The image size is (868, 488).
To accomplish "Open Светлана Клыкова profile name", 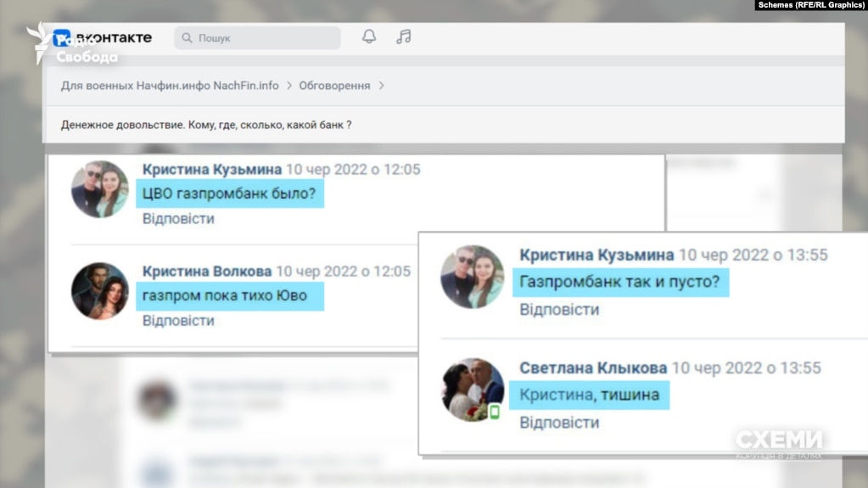I will click(593, 367).
